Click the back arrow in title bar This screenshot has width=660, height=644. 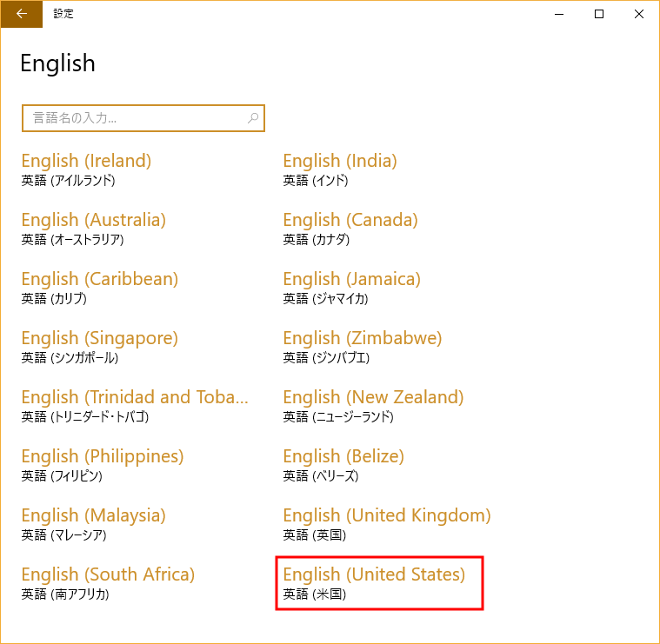(21, 14)
